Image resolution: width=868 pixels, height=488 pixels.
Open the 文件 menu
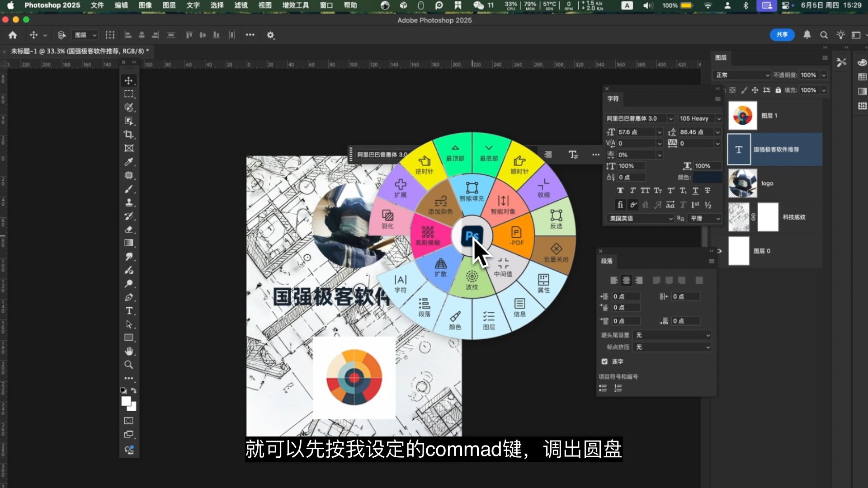pyautogui.click(x=97, y=5)
